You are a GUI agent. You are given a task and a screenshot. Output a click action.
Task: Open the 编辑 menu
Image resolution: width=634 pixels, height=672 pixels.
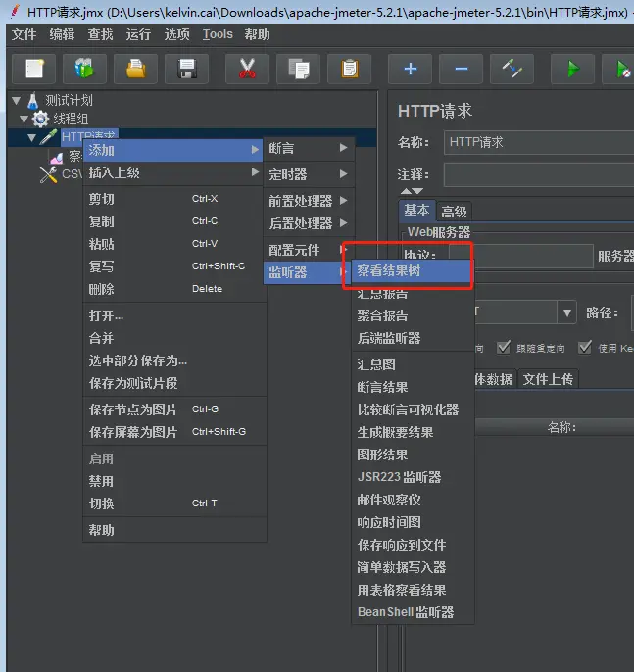click(x=62, y=34)
